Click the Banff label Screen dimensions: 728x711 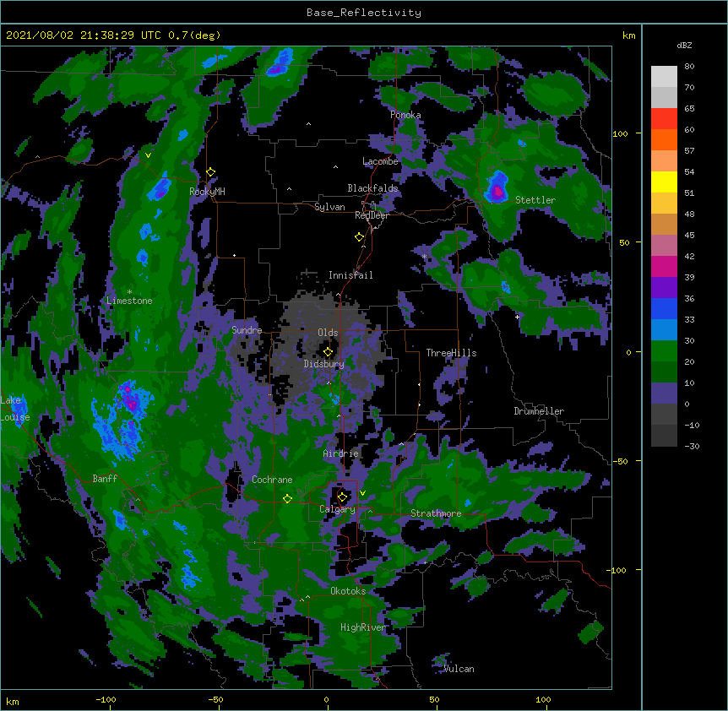[105, 479]
